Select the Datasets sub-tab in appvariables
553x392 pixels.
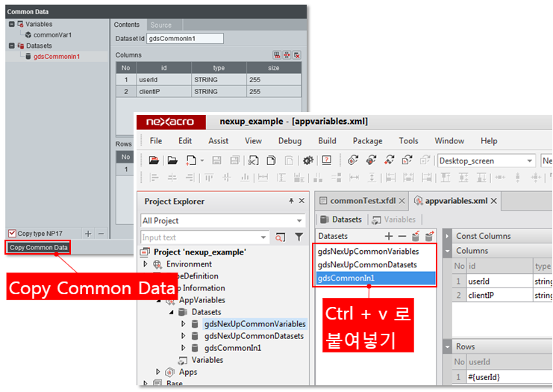342,220
